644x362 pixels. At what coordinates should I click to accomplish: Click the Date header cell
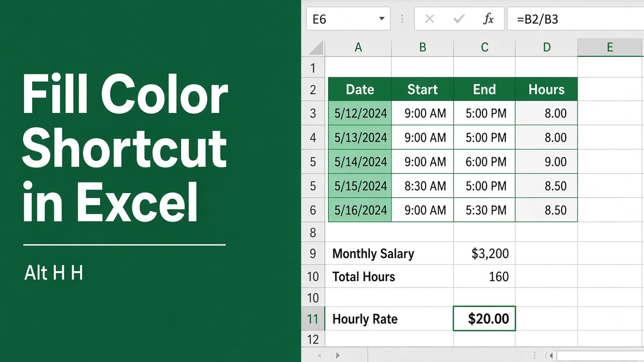click(360, 89)
